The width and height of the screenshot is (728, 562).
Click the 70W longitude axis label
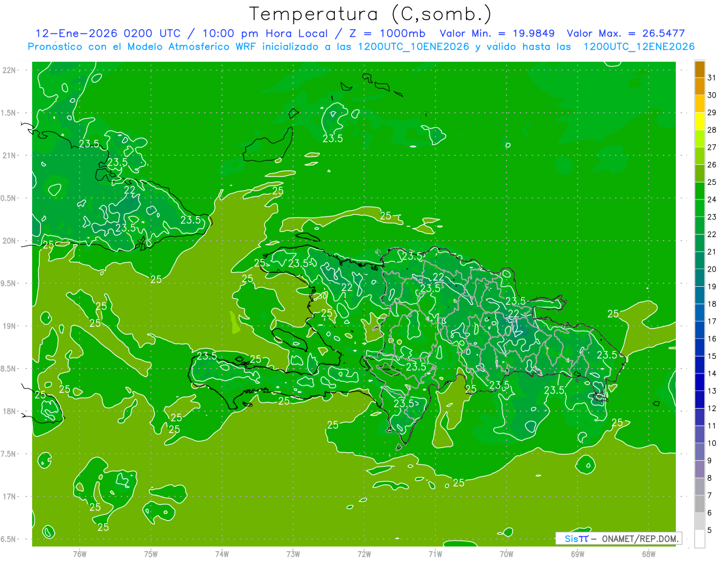[507, 554]
